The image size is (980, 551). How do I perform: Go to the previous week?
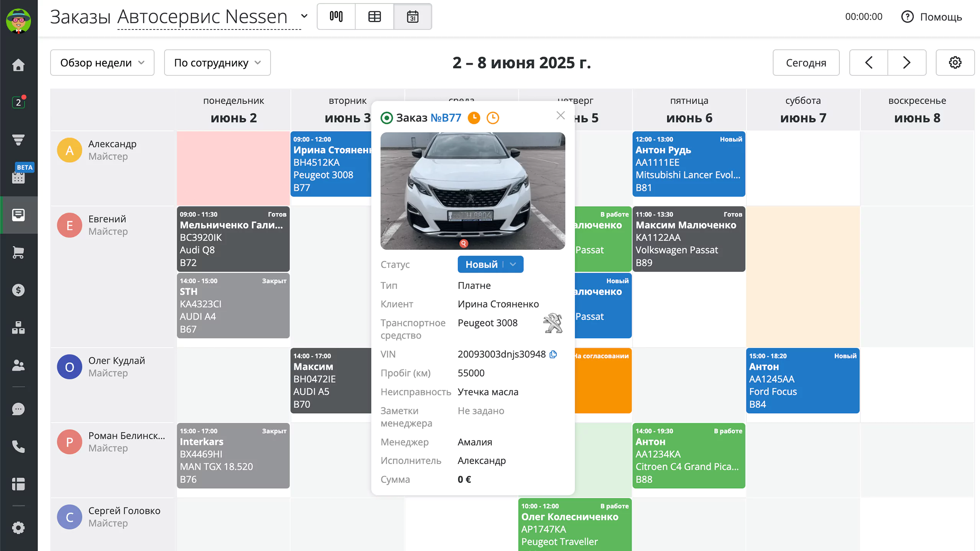pyautogui.click(x=869, y=62)
